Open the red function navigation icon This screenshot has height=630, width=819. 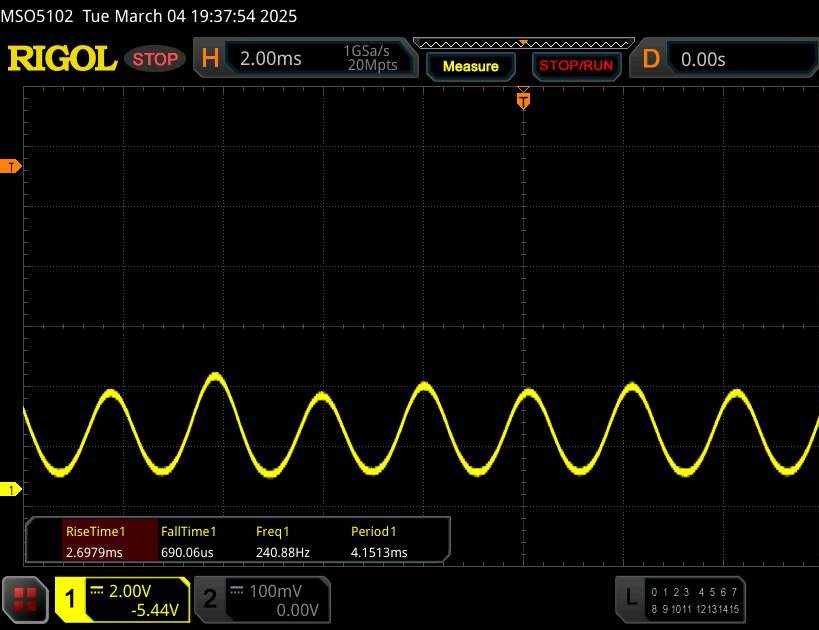tap(25, 599)
